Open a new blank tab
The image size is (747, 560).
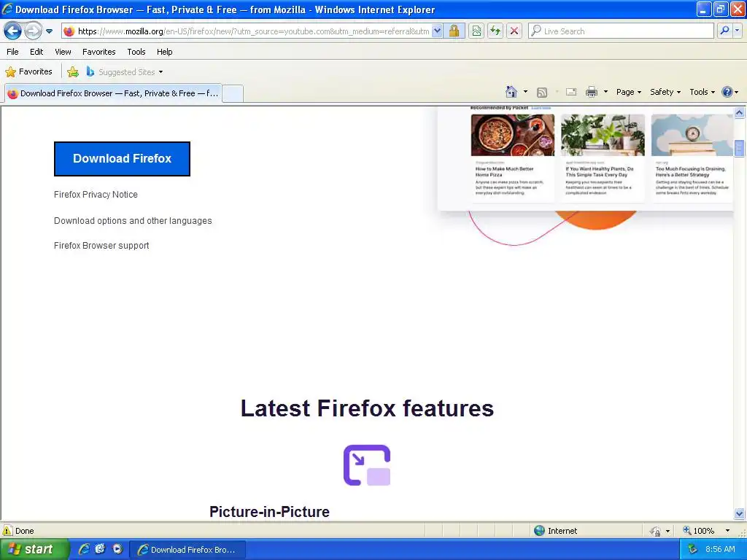pyautogui.click(x=233, y=93)
